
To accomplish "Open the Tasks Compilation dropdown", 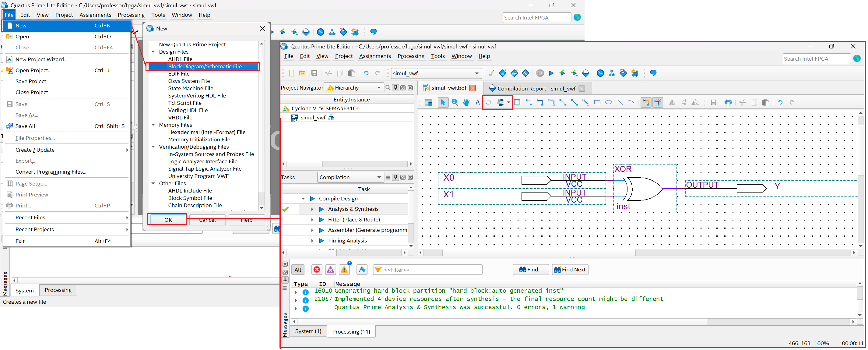I will point(350,177).
